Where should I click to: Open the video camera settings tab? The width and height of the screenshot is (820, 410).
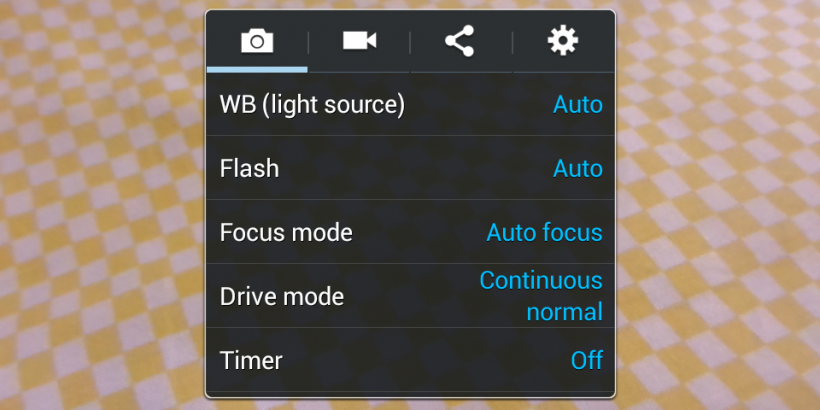(359, 41)
